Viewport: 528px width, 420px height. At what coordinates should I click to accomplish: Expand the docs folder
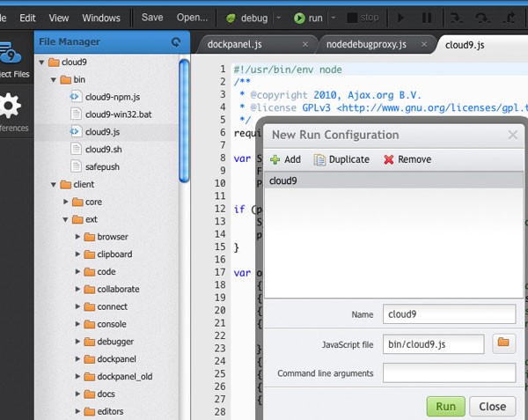[x=77, y=394]
